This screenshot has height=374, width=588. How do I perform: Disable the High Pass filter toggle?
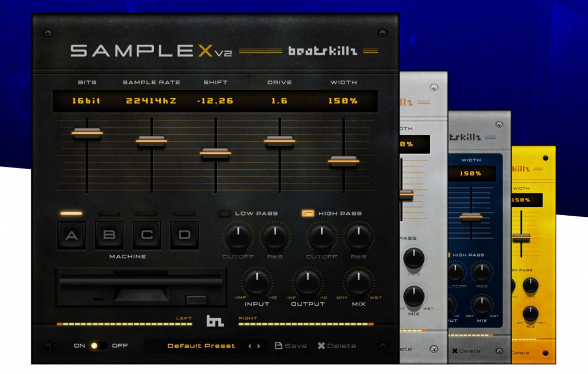(x=308, y=213)
